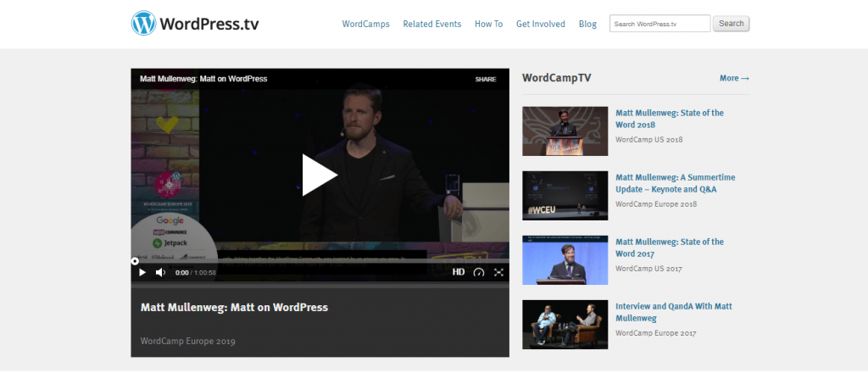868x373 pixels.
Task: Click the WordPress.tv logo icon
Action: point(143,23)
